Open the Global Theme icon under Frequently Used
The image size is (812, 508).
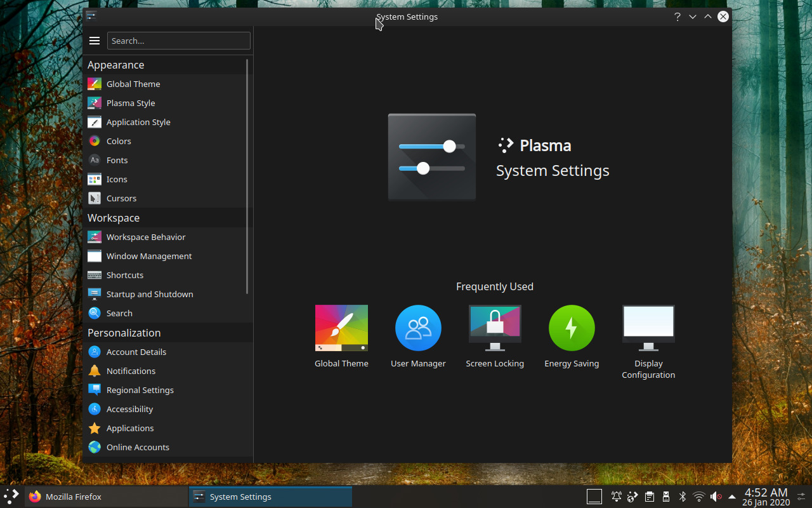(341, 328)
